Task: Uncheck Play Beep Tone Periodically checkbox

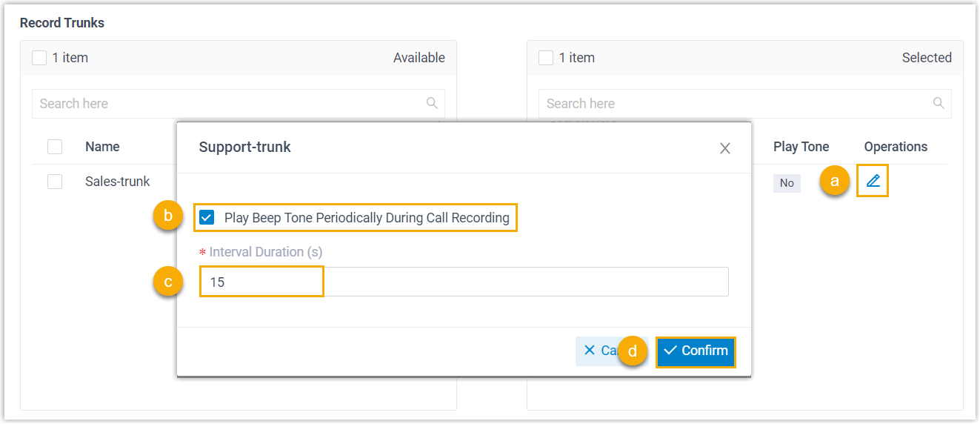Action: click(207, 218)
